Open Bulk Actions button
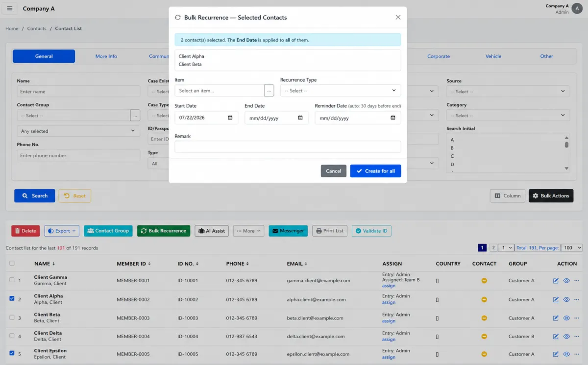This screenshot has height=365, width=588. (x=551, y=196)
